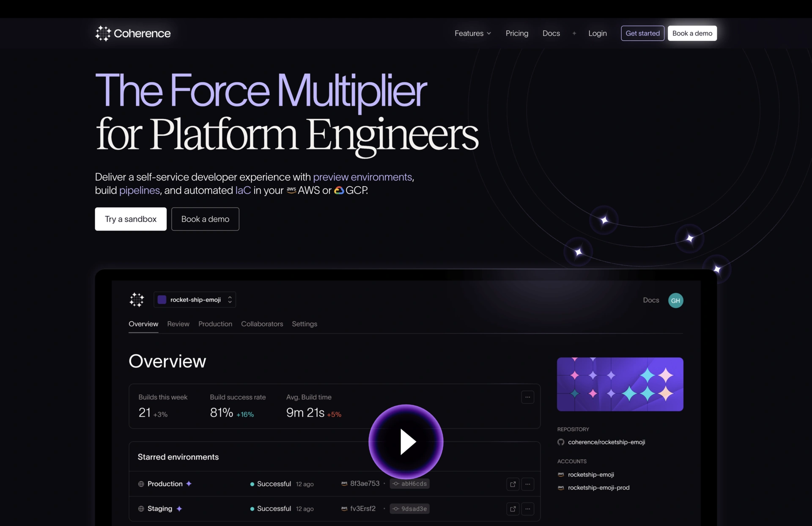This screenshot has height=526, width=812.
Task: Click the dashboard logo beside the project selector
Action: (x=137, y=300)
